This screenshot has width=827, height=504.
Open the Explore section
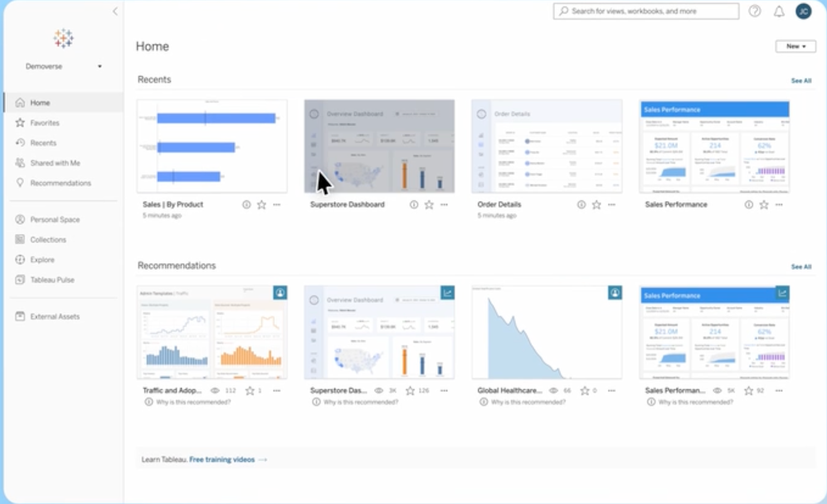42,259
